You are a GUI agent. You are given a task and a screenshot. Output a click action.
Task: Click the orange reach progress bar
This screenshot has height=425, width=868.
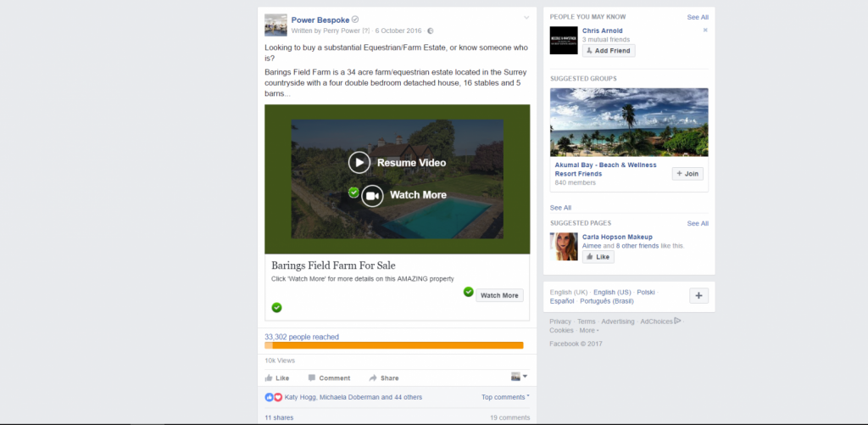[394, 345]
